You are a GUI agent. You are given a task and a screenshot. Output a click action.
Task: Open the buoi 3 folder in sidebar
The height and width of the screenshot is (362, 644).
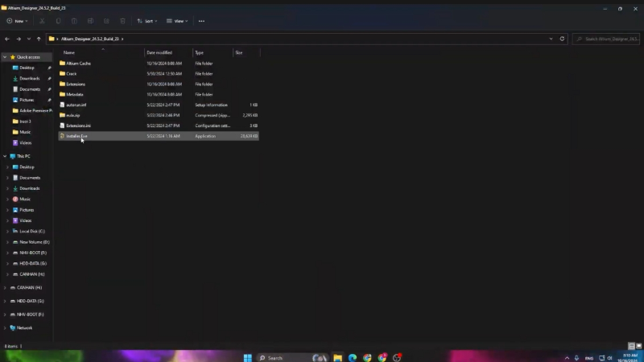(x=25, y=121)
